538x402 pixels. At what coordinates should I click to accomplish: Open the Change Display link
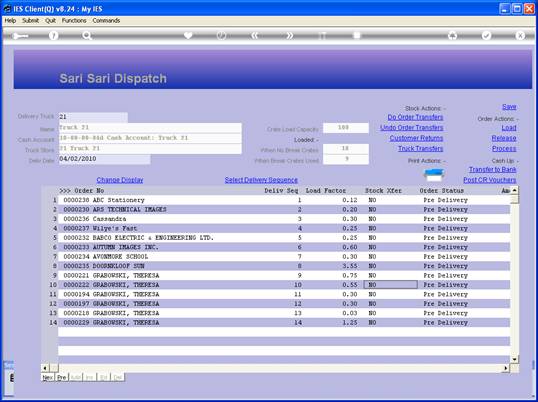[x=120, y=180]
